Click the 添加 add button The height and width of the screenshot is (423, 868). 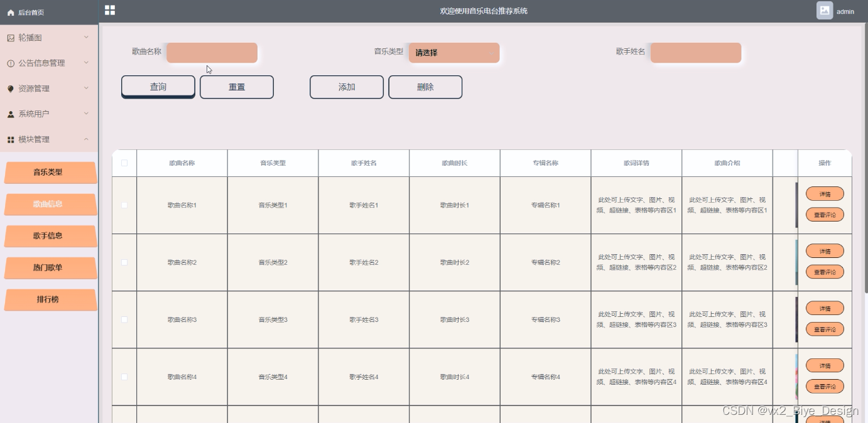(347, 87)
